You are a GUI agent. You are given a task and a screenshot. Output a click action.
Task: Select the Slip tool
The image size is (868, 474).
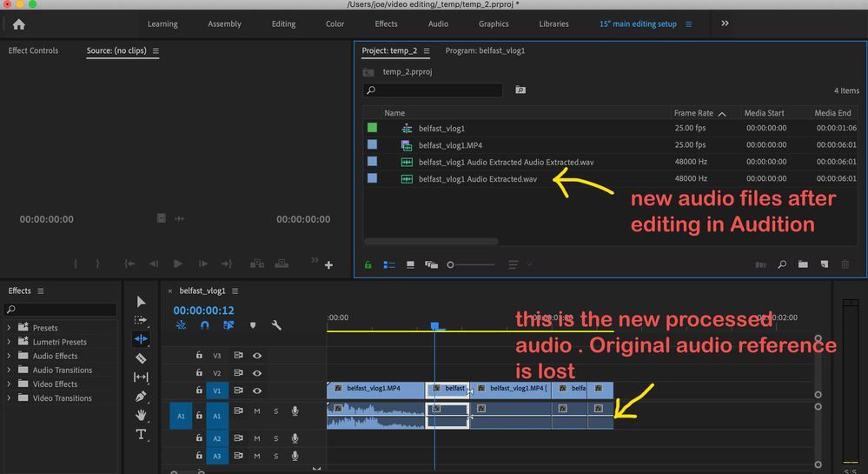click(x=141, y=377)
